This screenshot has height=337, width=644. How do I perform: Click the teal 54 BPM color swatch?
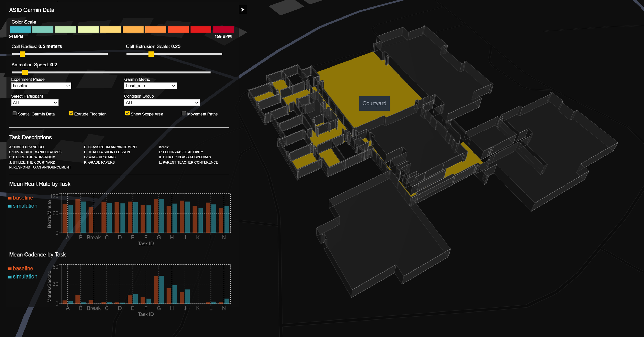coord(20,29)
